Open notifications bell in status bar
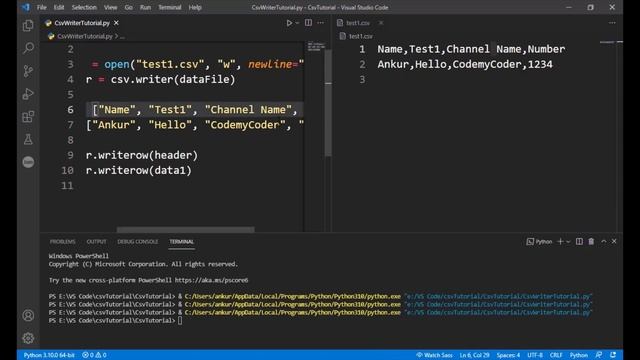The width and height of the screenshot is (640, 360). [613, 355]
